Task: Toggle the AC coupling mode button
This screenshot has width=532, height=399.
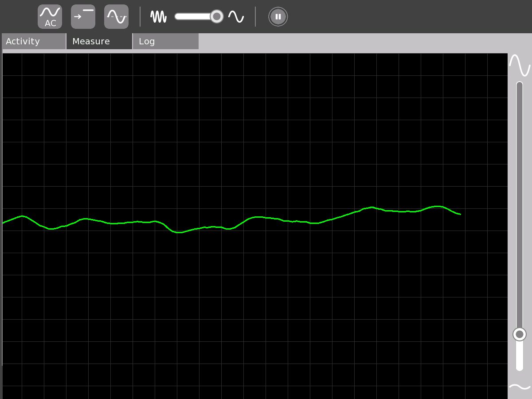Action: tap(50, 17)
